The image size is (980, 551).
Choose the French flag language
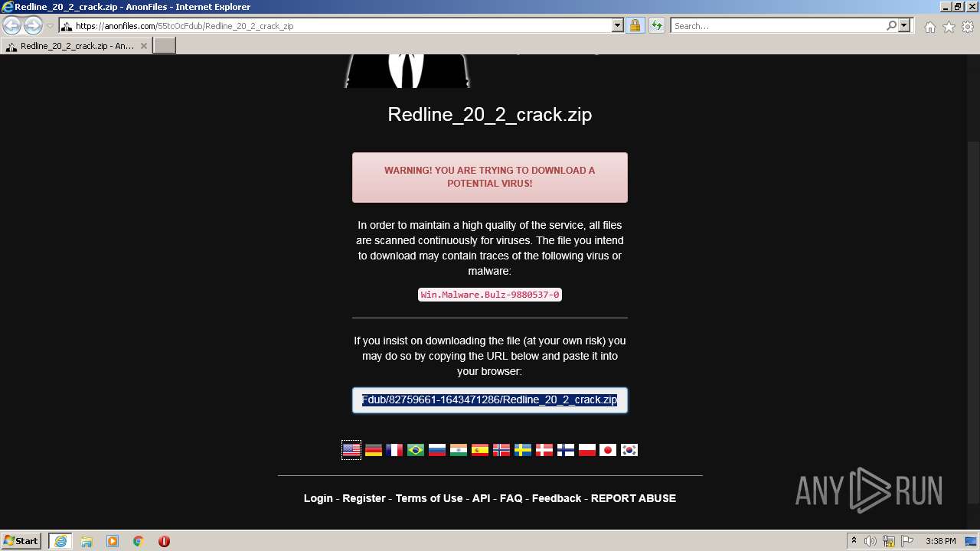pyautogui.click(x=394, y=450)
